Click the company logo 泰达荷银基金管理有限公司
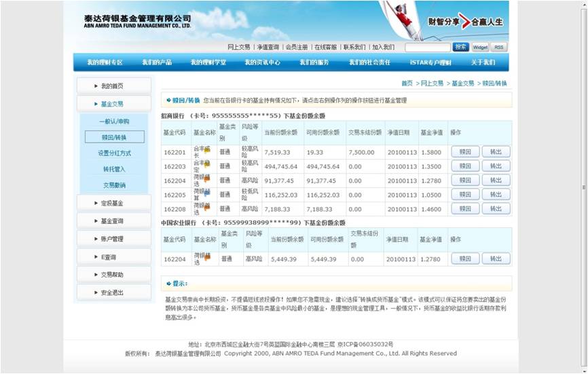The image size is (588, 374). click(x=137, y=21)
